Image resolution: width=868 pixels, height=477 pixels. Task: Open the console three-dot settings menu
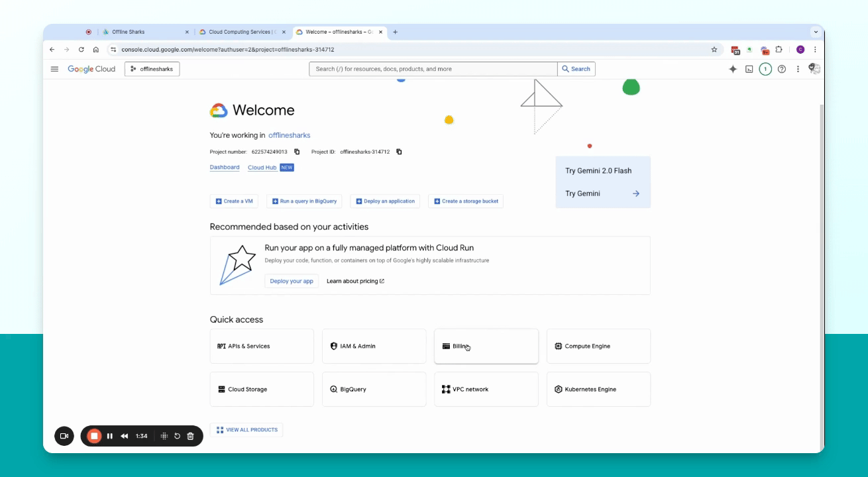click(x=798, y=69)
